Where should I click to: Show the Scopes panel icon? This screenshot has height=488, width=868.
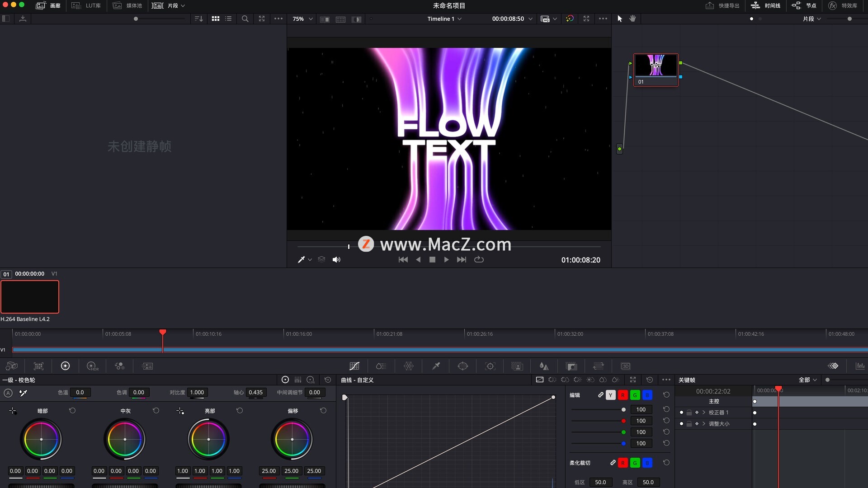point(860,366)
